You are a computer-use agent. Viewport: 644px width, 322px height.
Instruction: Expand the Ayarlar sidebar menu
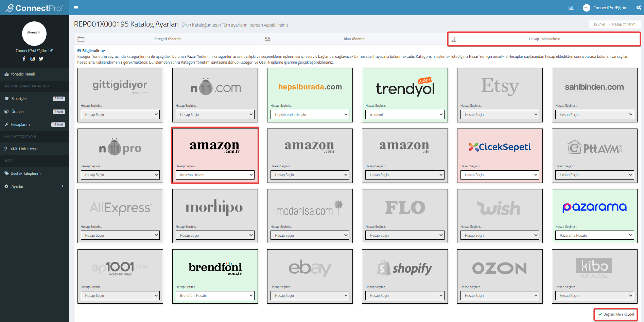[x=35, y=186]
